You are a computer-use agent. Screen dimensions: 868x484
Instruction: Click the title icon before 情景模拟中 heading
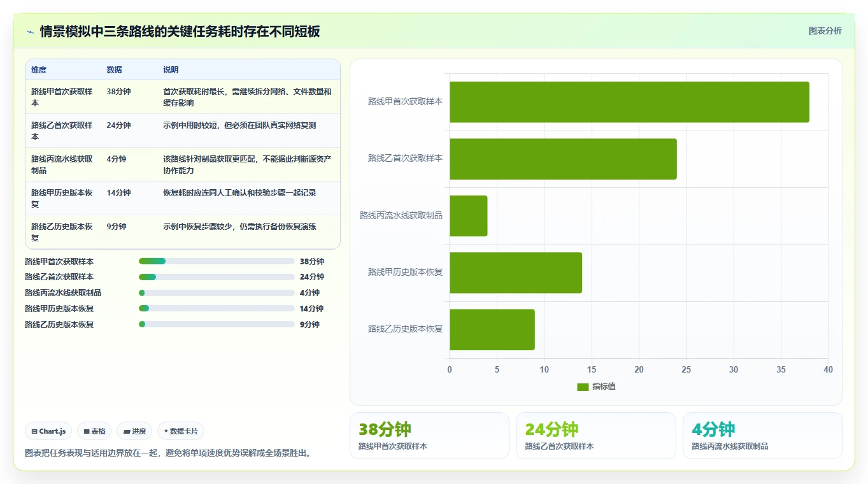(30, 32)
